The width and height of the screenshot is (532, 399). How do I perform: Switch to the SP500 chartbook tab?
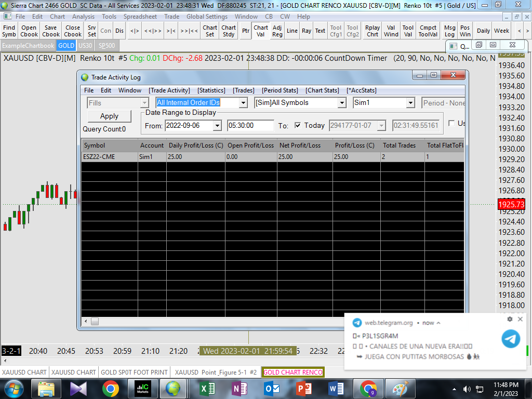(107, 46)
